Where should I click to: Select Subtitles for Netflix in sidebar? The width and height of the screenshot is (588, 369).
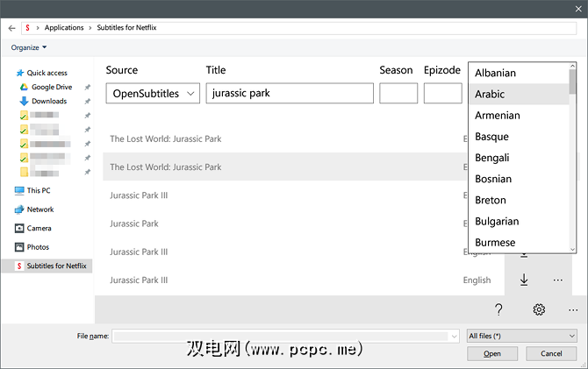pyautogui.click(x=47, y=266)
